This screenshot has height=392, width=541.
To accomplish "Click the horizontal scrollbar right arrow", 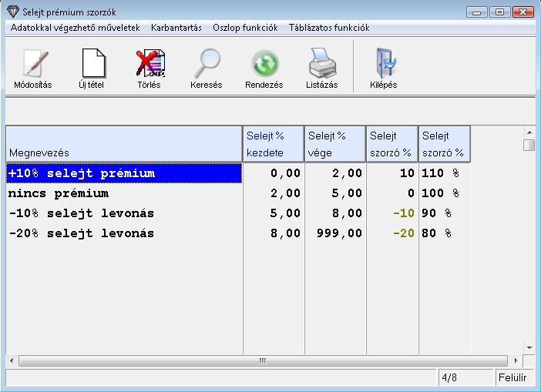I will pyautogui.click(x=515, y=360).
